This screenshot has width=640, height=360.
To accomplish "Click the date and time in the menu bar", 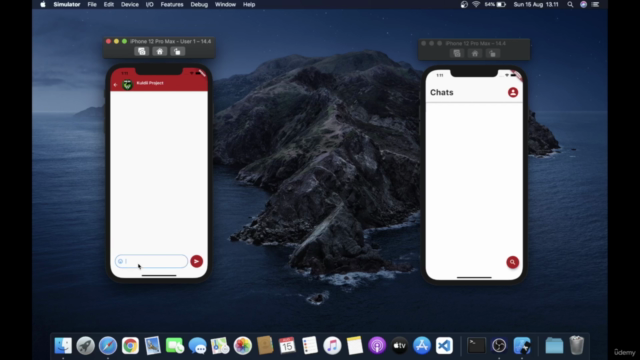I will (x=536, y=4).
